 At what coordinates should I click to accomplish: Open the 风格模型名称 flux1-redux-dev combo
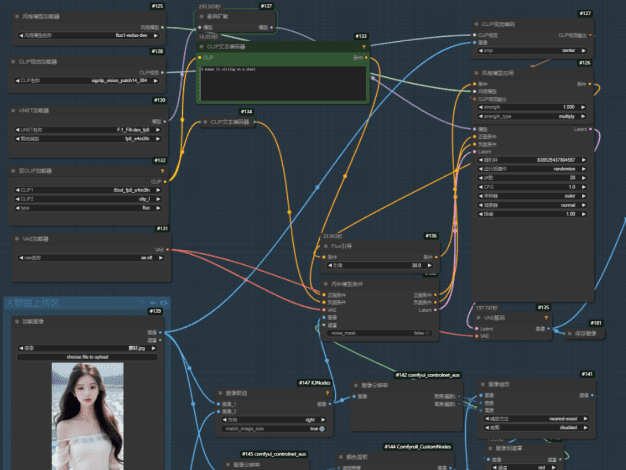87,35
